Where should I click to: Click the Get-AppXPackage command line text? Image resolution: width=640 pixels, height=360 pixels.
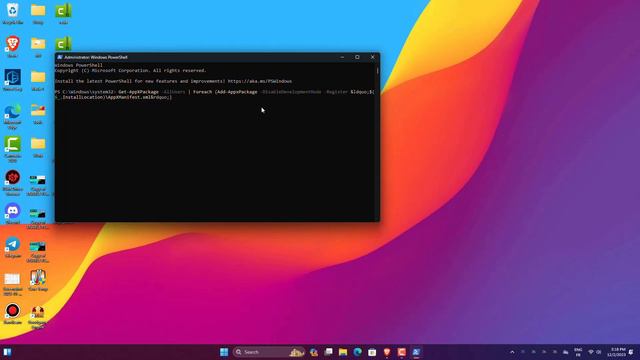point(215,94)
